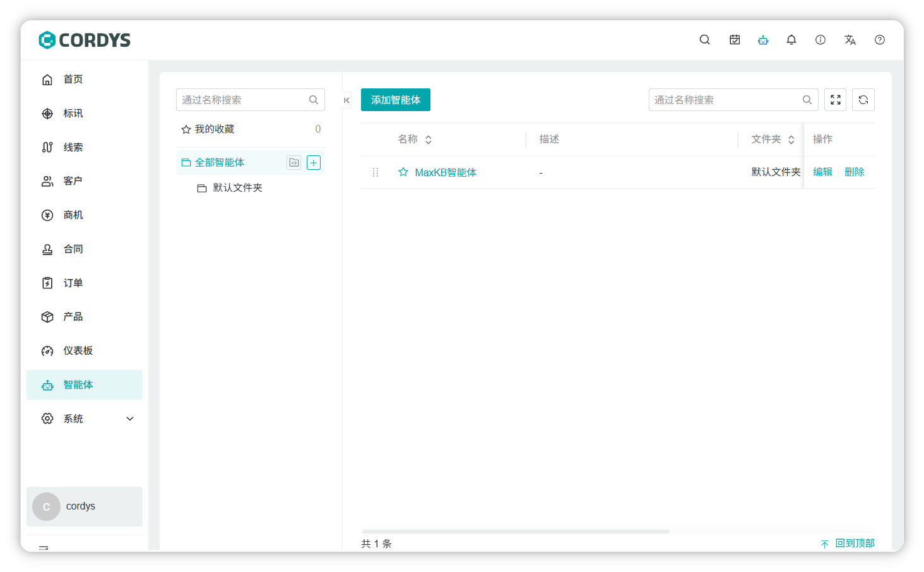The image size is (924, 572).
Task: Open the robot agent icon in header
Action: click(763, 40)
